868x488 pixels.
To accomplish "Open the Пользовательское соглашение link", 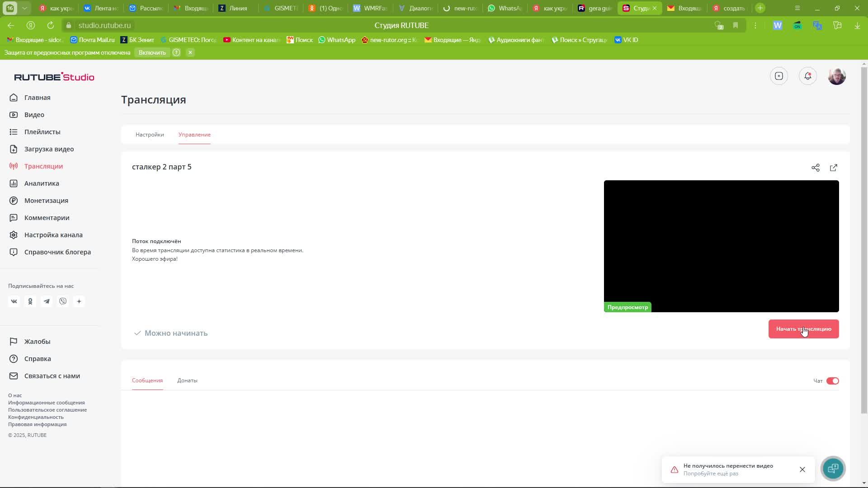I will coord(47,410).
